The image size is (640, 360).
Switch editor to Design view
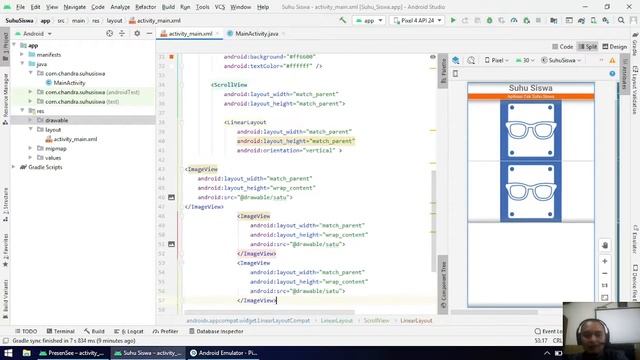pos(615,47)
